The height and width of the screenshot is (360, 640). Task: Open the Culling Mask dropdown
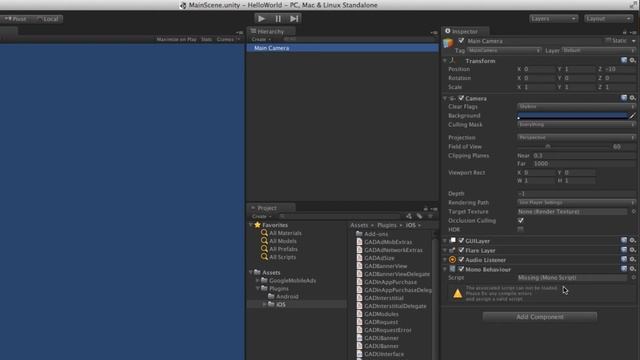click(576, 124)
